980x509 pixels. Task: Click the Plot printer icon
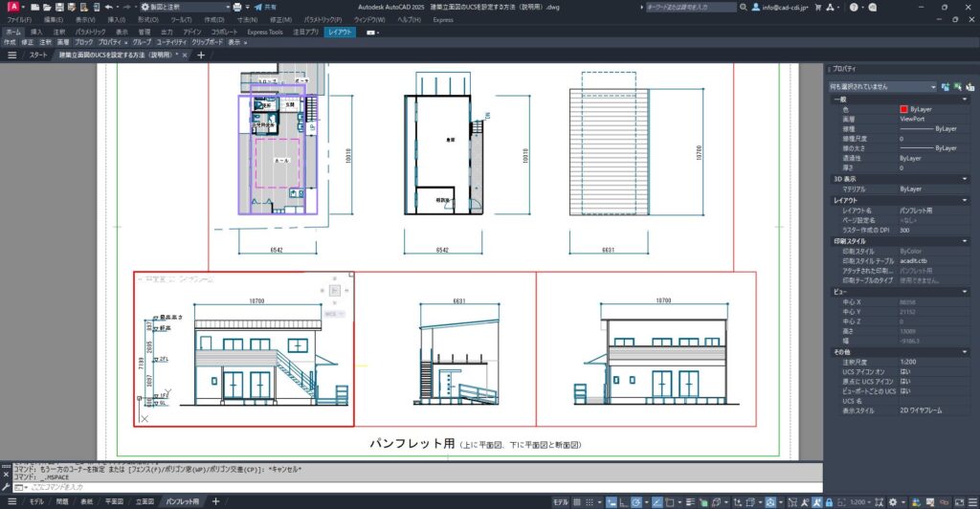tap(237, 7)
